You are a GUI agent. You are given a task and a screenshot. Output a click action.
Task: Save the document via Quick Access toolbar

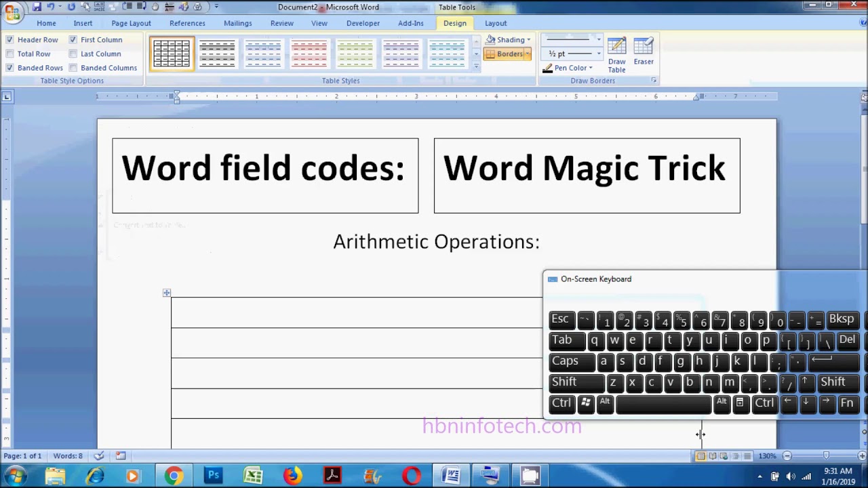click(x=37, y=7)
